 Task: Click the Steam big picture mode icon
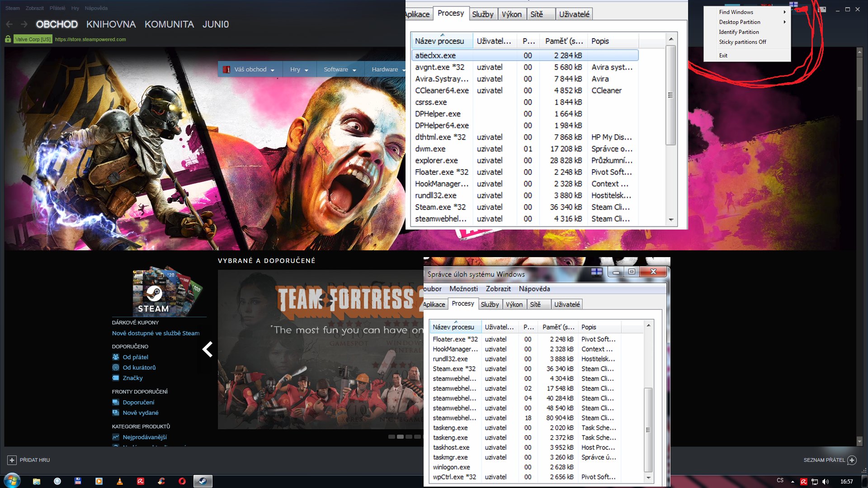pyautogui.click(x=822, y=9)
